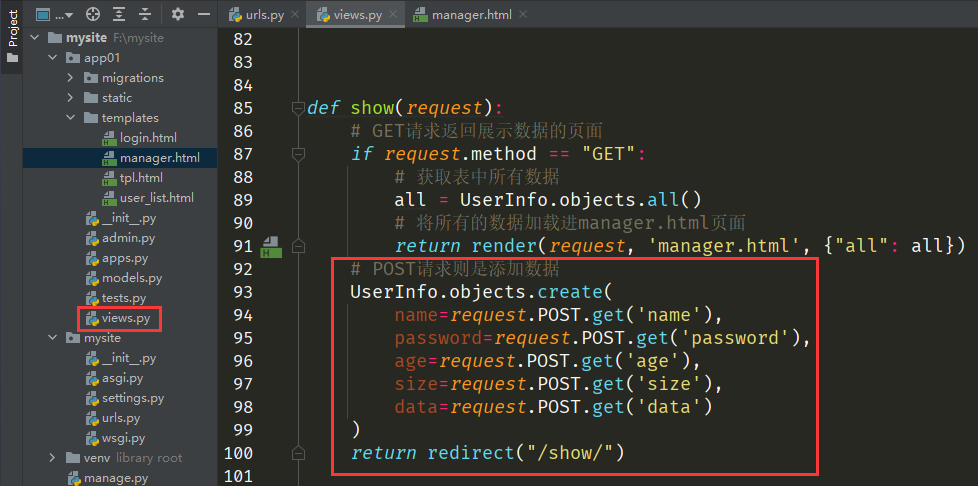Fold the if request.method block at line 87

click(297, 154)
